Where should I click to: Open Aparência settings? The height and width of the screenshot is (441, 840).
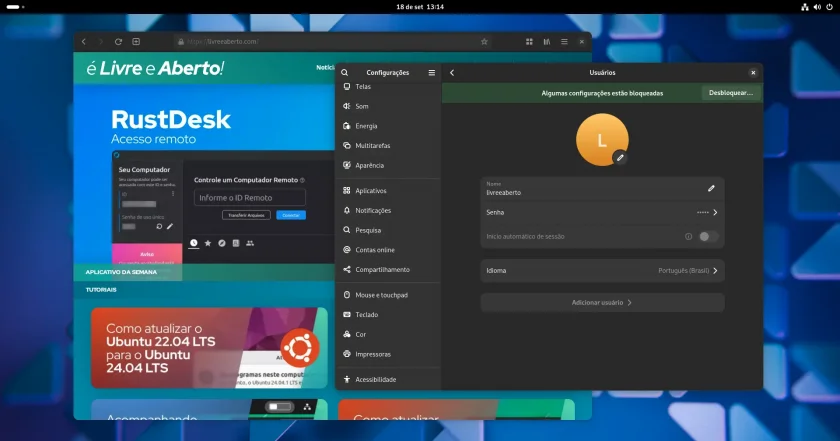[x=388, y=165]
